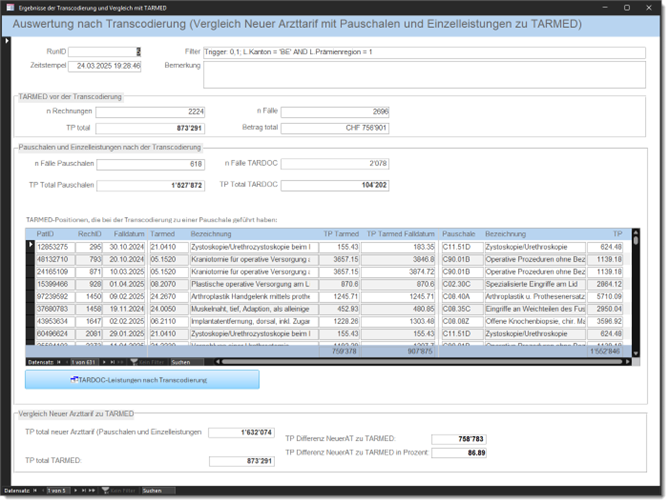The width and height of the screenshot is (669, 503).
Task: Click the n Fälle TARDOC field
Action: click(335, 163)
